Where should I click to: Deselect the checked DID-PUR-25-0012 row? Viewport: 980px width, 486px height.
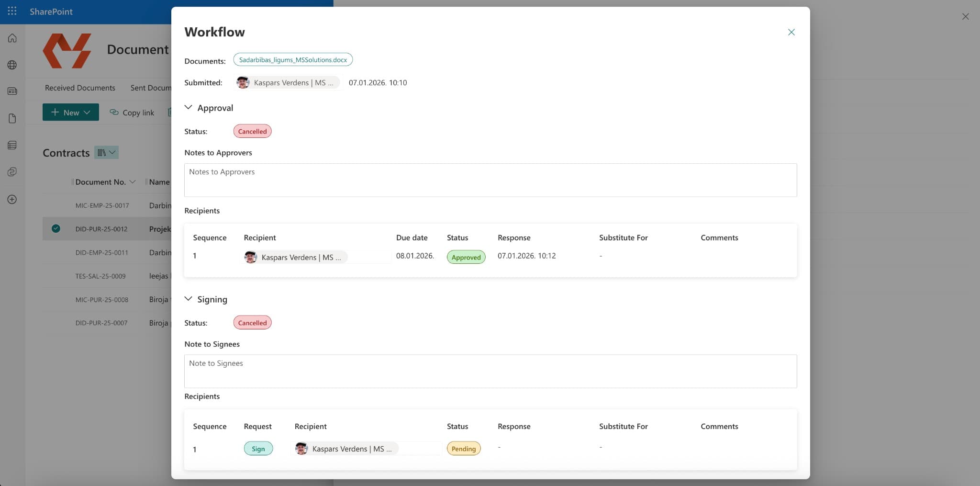[56, 228]
